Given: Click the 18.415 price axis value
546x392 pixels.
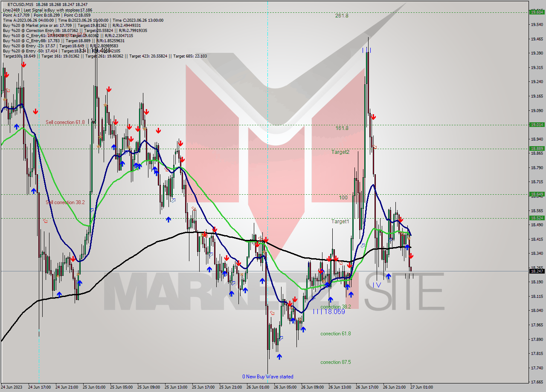Looking at the screenshot, I should coord(537,239).
